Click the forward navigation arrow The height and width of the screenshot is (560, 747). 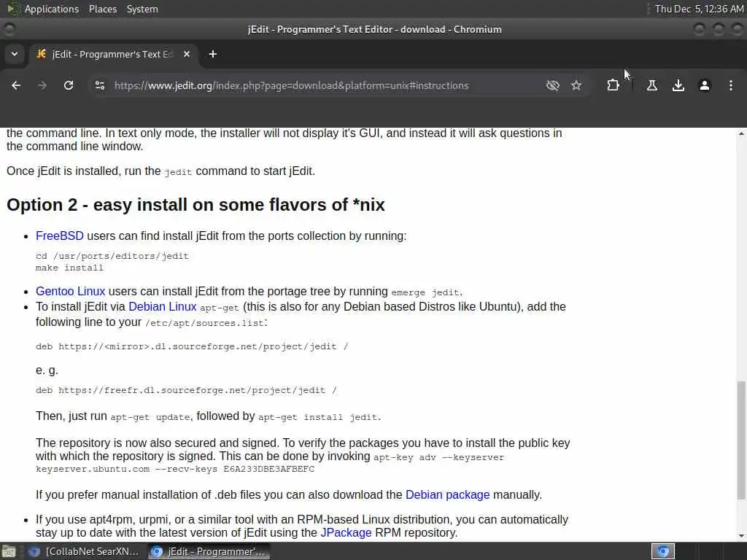(x=42, y=85)
